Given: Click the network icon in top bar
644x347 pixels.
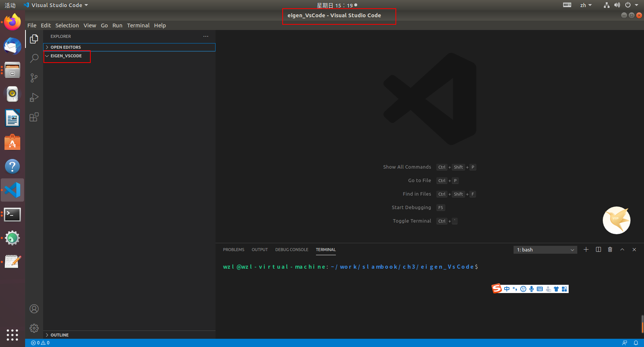Looking at the screenshot, I should click(x=607, y=5).
